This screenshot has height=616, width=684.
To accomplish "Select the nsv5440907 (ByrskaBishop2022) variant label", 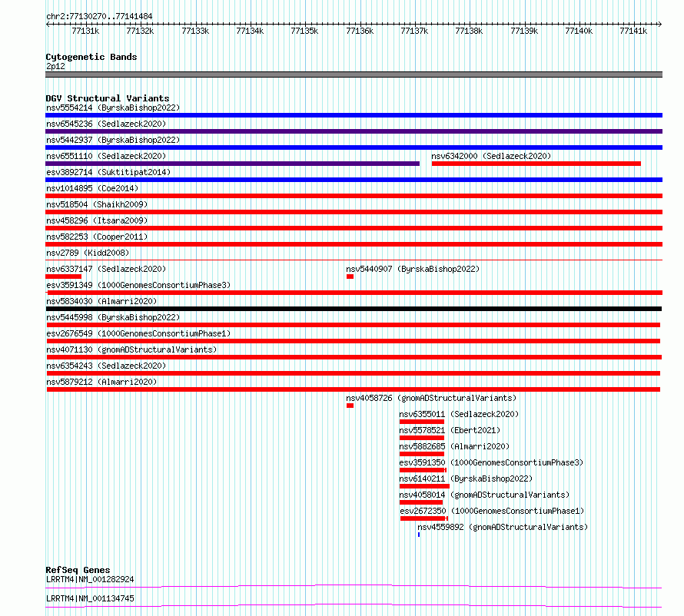I will (413, 269).
